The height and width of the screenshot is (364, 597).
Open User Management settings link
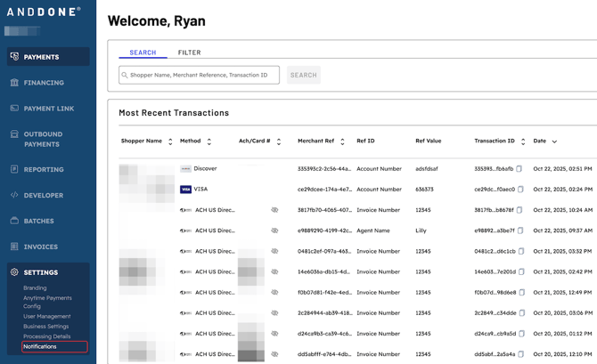pyautogui.click(x=46, y=316)
